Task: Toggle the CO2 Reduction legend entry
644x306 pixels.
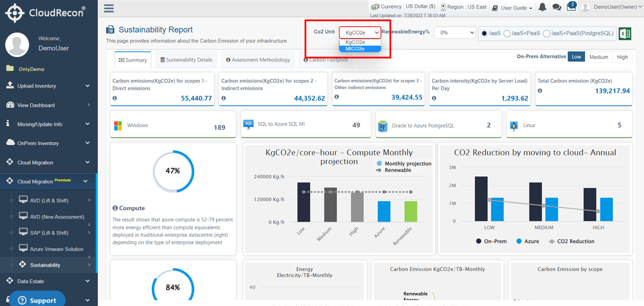Action: pos(572,241)
